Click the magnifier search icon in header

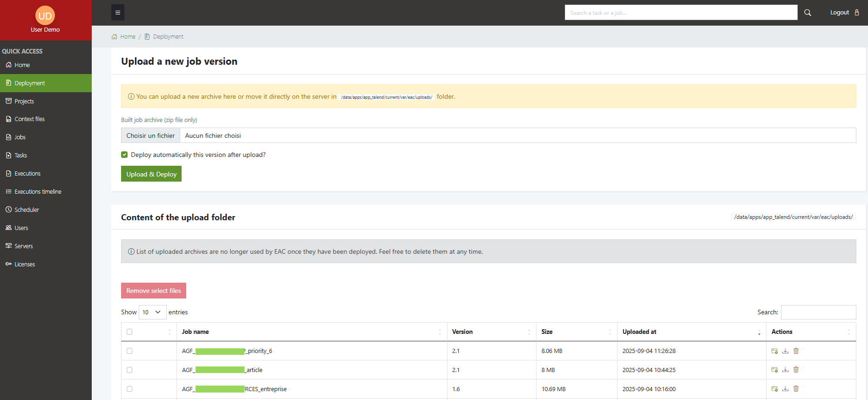[807, 13]
